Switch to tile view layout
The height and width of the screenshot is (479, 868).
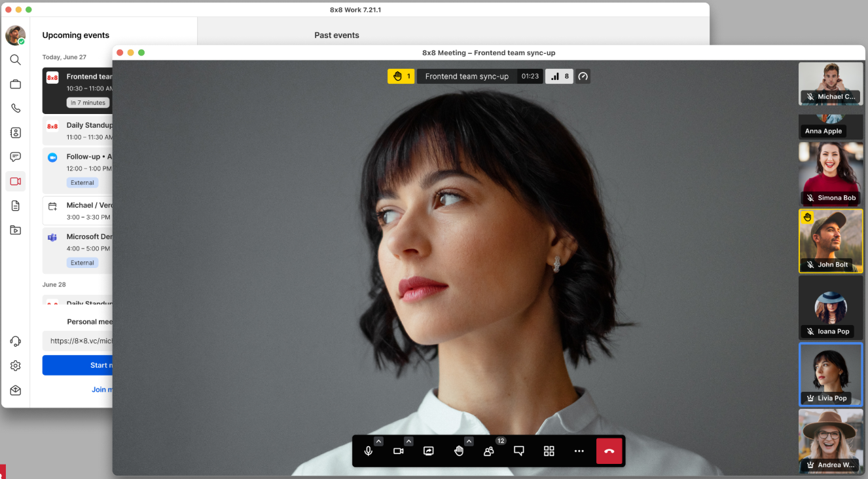[x=549, y=451]
